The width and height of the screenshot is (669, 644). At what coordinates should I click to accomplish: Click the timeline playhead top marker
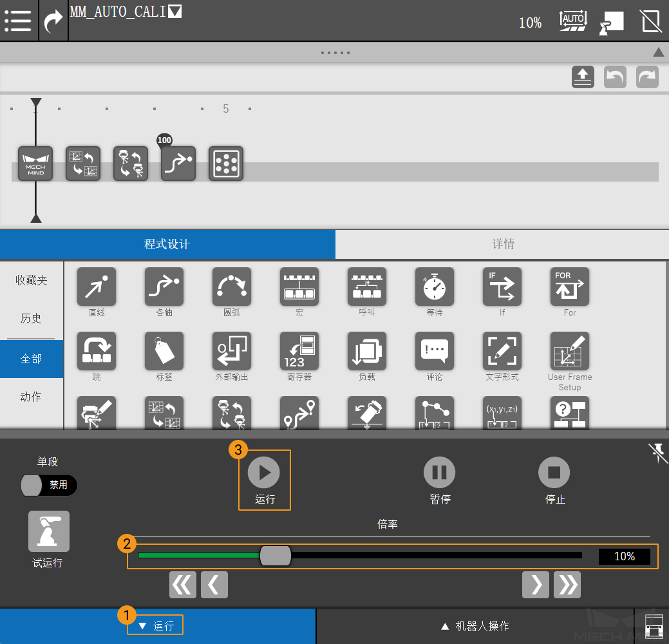[36, 102]
